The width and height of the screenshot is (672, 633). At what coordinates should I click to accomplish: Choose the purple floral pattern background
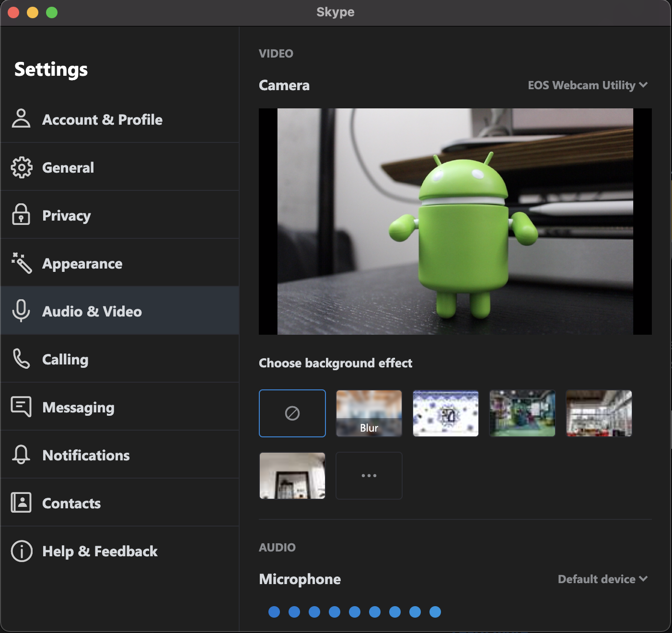point(446,413)
